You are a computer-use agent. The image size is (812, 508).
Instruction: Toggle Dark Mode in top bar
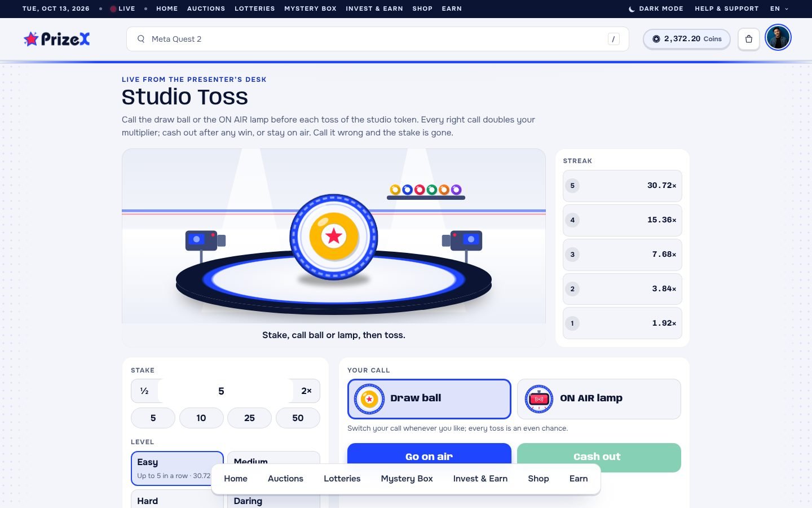point(656,8)
